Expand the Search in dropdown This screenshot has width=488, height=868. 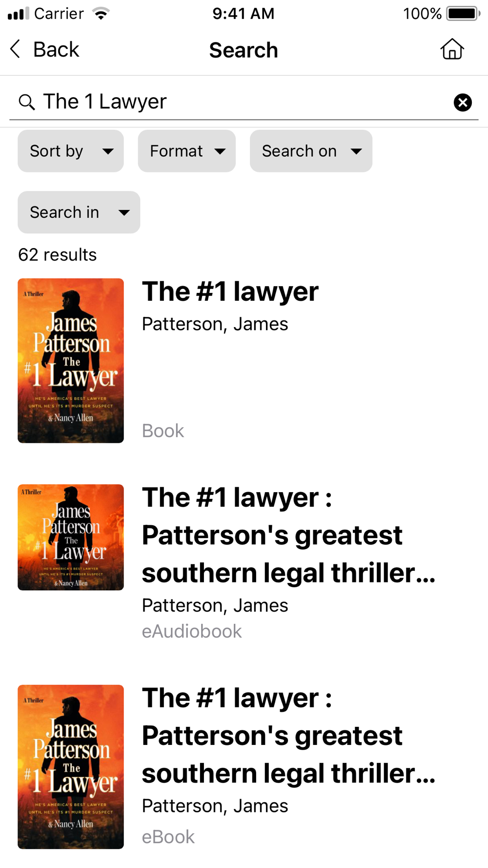point(79,212)
